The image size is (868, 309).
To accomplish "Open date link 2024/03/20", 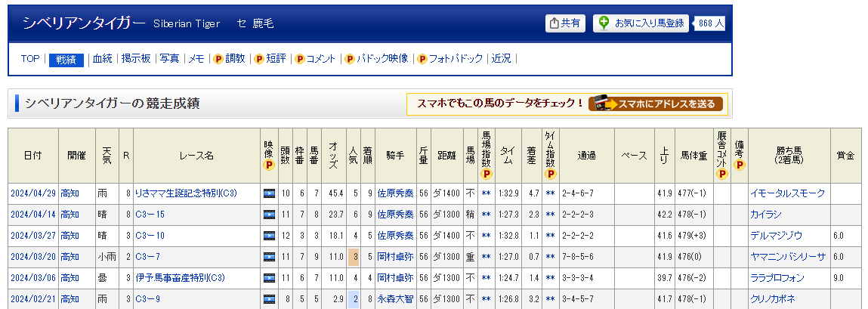I will point(33,256).
